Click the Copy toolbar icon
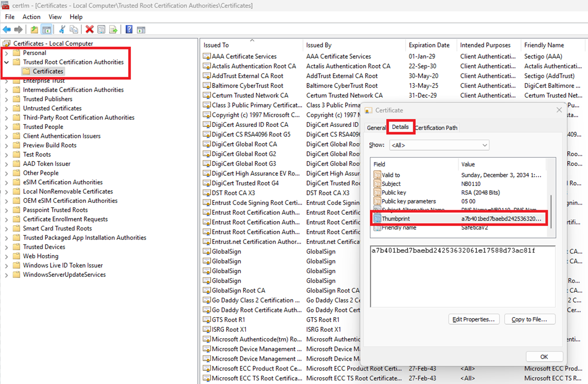 pos(74,29)
